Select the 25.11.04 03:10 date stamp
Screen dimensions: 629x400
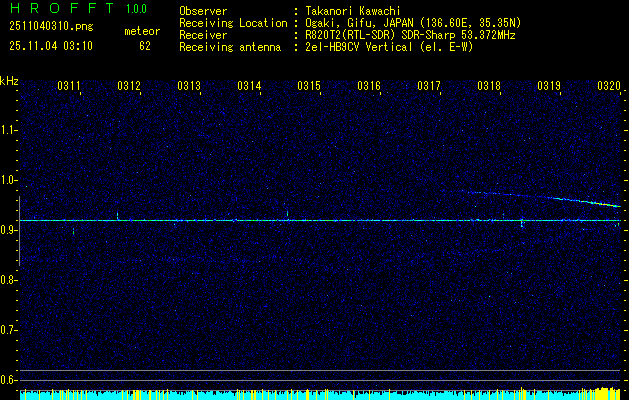51,46
